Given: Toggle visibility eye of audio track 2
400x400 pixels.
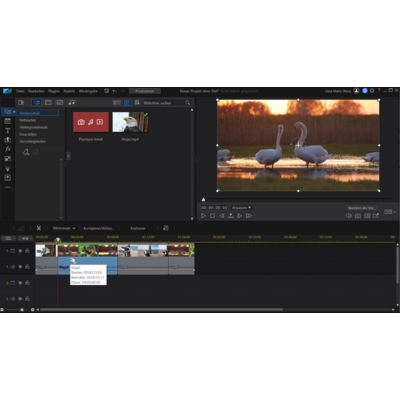Looking at the screenshot, I should [x=20, y=299].
